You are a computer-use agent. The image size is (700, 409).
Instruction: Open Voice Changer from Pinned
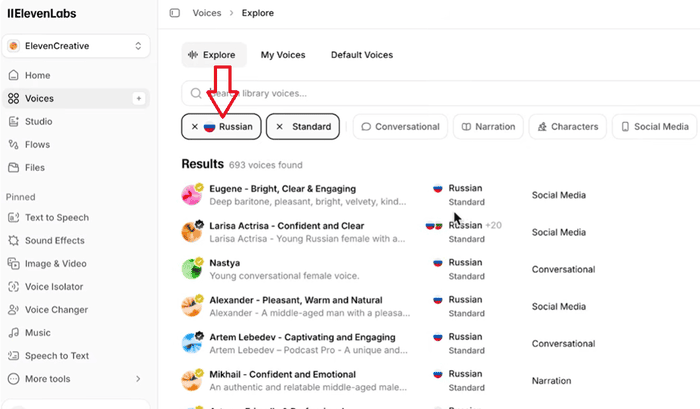click(x=56, y=309)
